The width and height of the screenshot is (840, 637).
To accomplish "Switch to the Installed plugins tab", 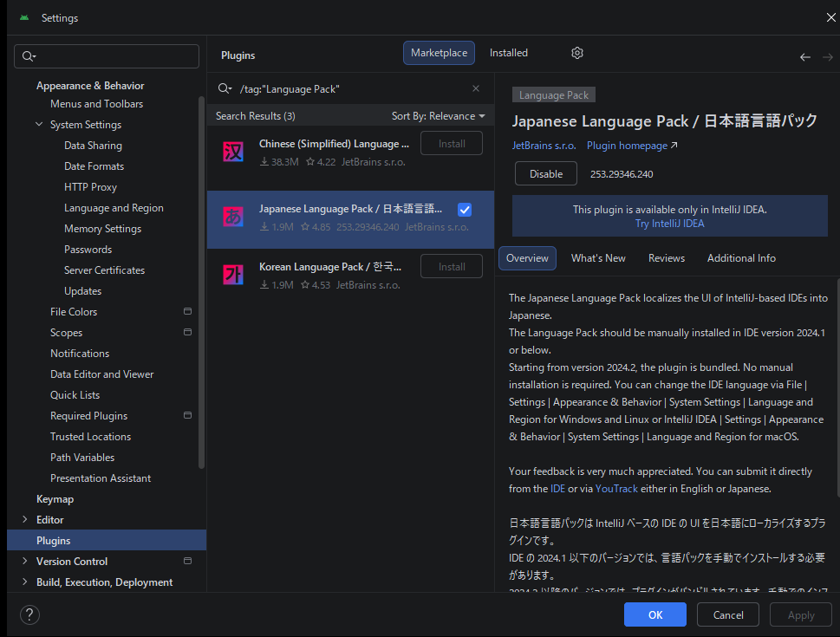I will (x=508, y=53).
